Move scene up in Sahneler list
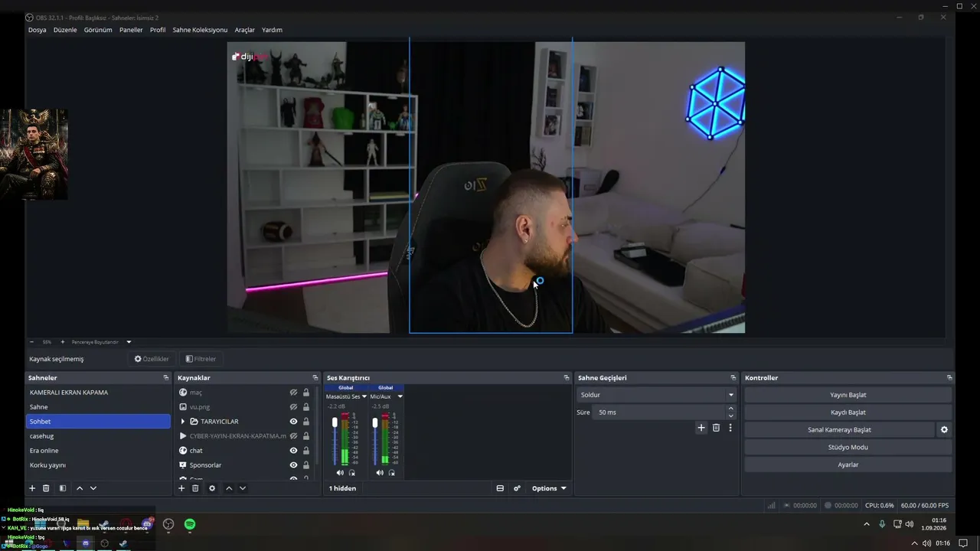Viewport: 980px width, 551px height. [x=80, y=488]
